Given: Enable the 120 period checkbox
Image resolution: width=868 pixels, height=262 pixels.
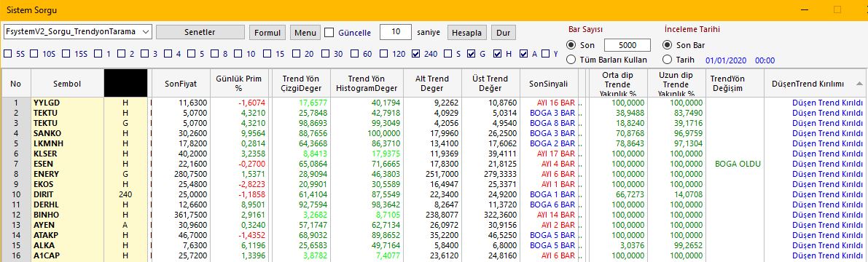Looking at the screenshot, I should point(383,54).
